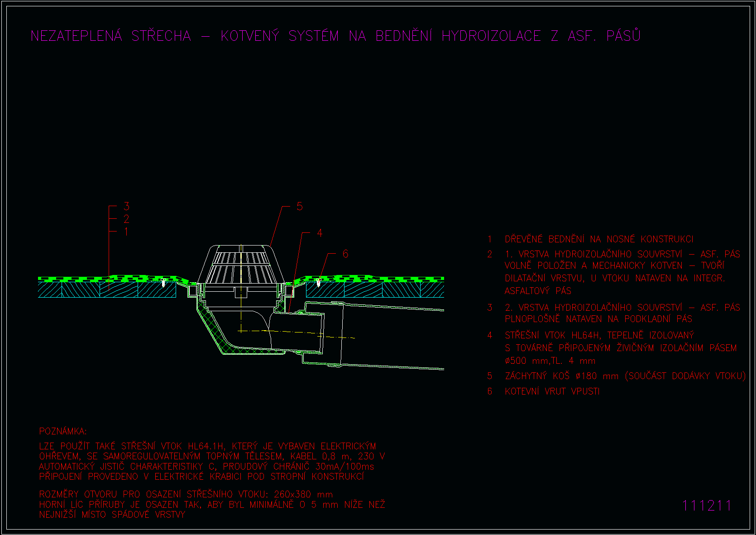Select the dimension text 'ø500 mm,TL. 4 mm'
This screenshot has height=535, width=756.
(x=550, y=361)
